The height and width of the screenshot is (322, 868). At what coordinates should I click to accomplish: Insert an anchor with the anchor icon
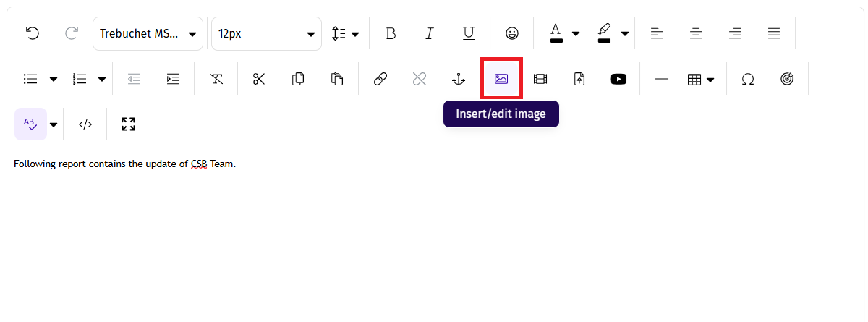click(x=459, y=79)
